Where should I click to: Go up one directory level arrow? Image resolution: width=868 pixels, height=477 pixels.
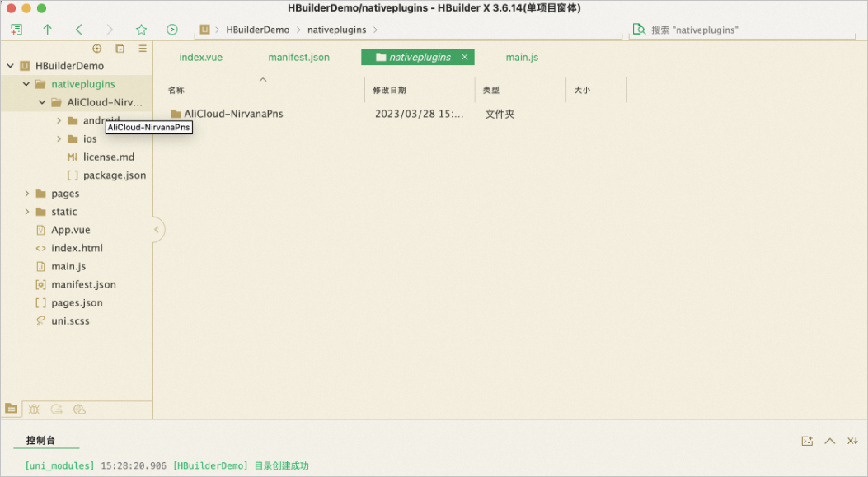48,30
